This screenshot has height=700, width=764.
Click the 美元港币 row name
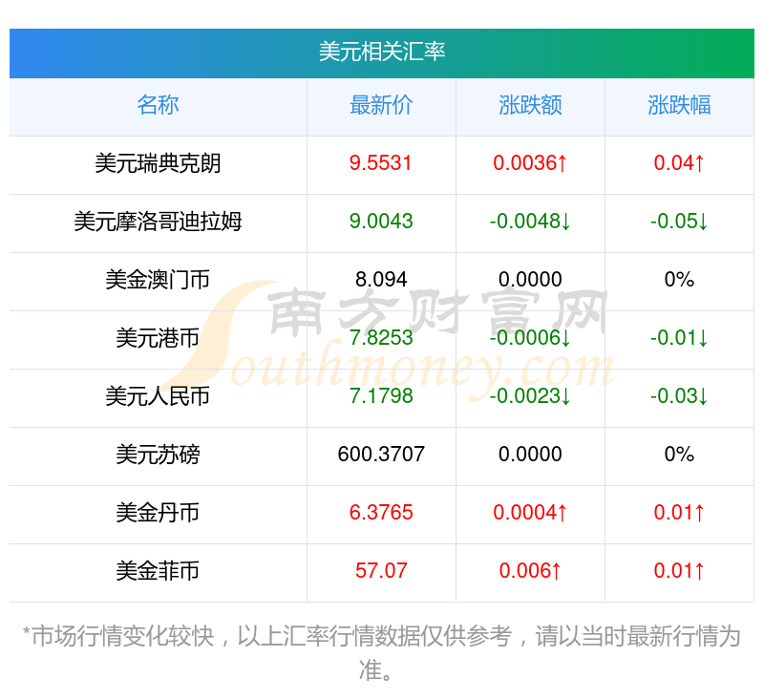tap(158, 338)
